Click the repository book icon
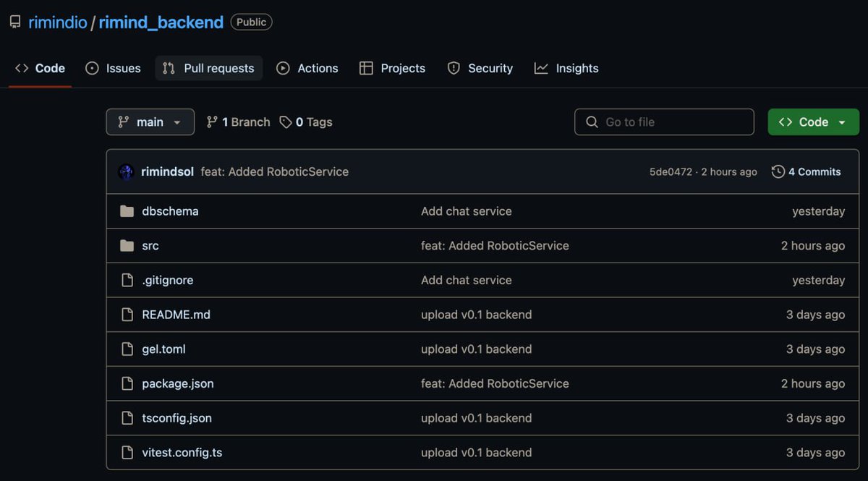This screenshot has width=868, height=481. [x=15, y=22]
